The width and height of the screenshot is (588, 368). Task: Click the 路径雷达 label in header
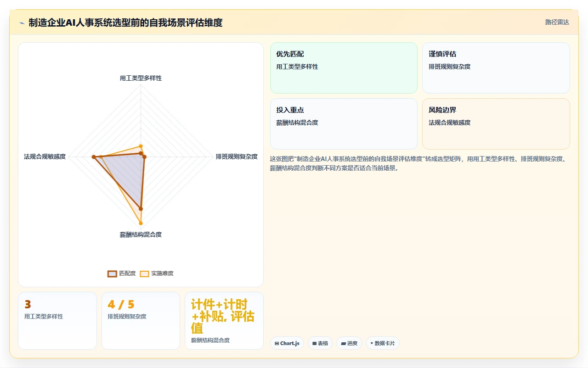point(557,22)
